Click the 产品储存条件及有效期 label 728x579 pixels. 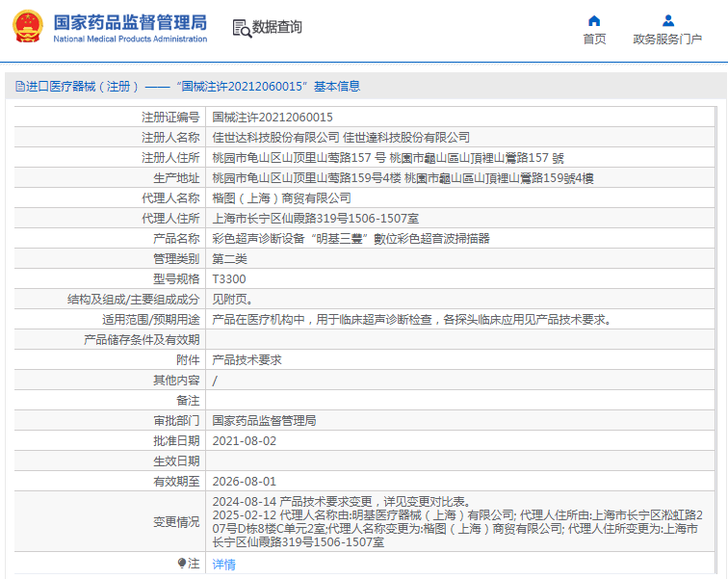[x=142, y=340]
